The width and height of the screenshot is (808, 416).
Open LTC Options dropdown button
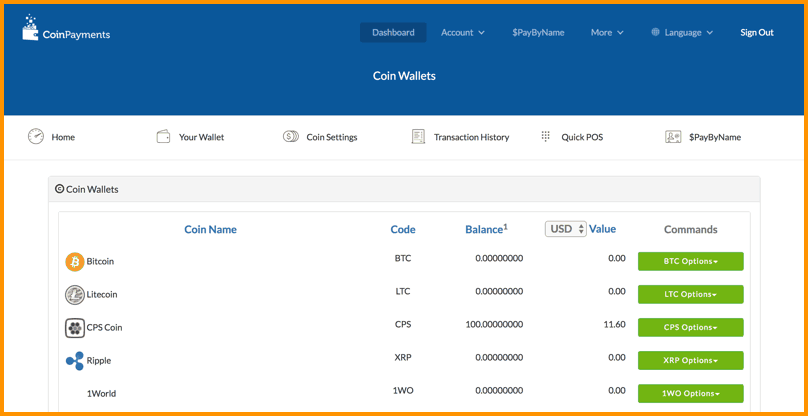pos(691,294)
